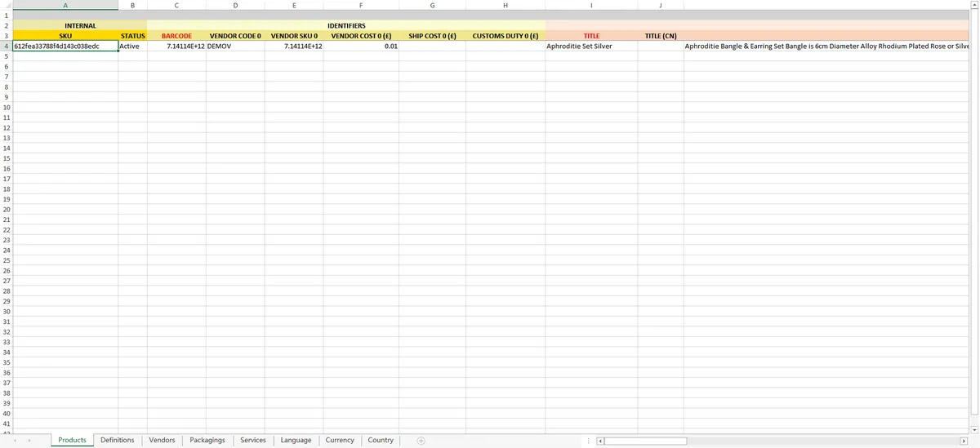Select column A header
The height and width of the screenshot is (448, 980).
coord(65,5)
